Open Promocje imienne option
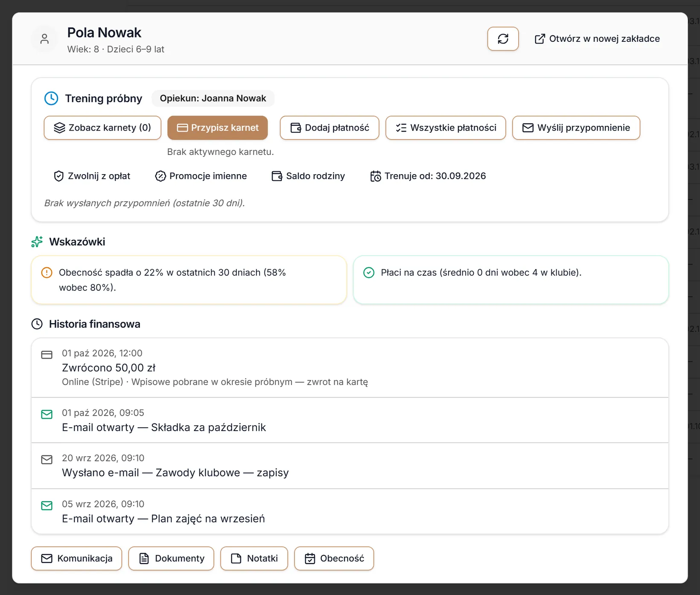Image resolution: width=700 pixels, height=595 pixels. [201, 176]
